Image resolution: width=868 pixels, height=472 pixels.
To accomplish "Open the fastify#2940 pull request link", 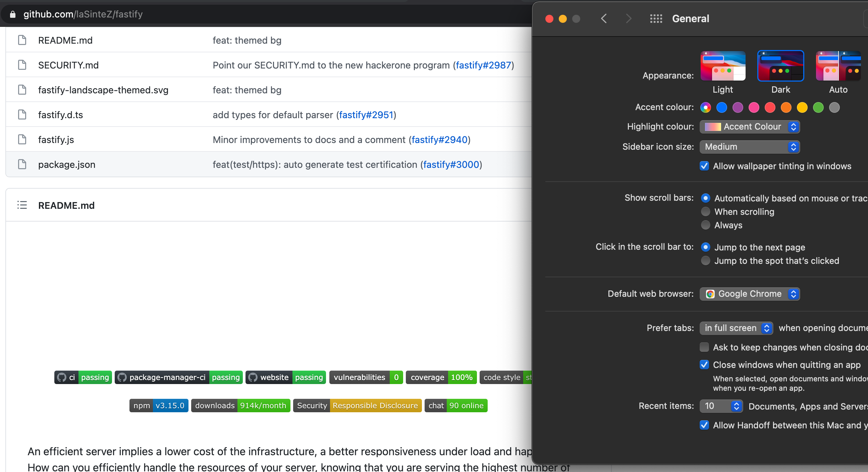I will click(439, 140).
